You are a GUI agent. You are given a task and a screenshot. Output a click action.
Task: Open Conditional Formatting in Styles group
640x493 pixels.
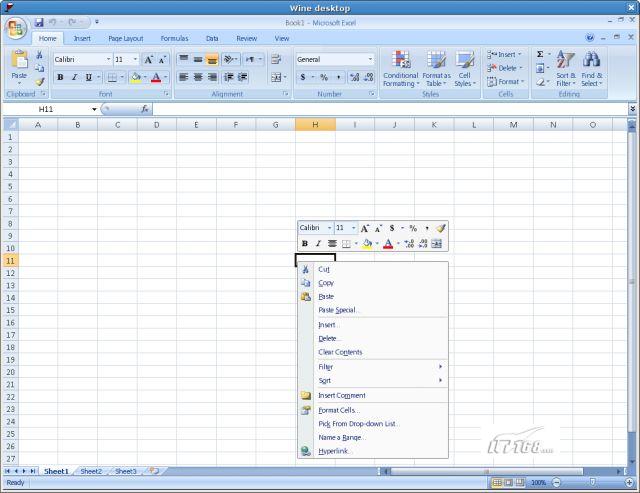[400, 69]
